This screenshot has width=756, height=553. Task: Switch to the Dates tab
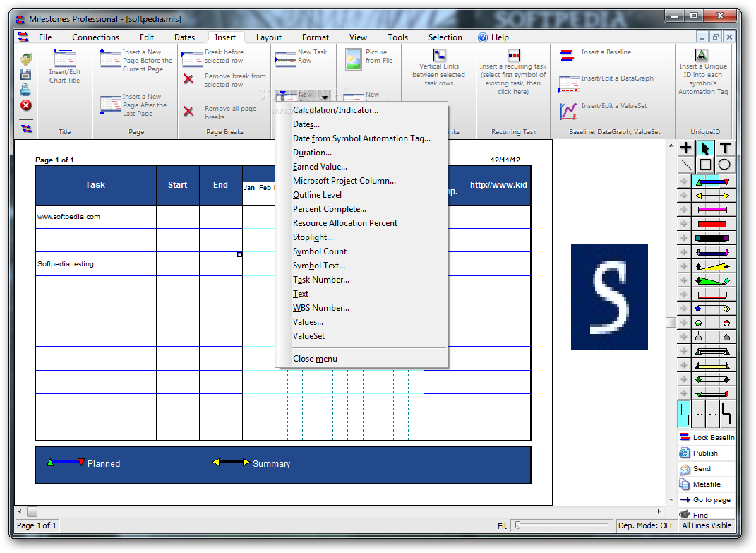[x=185, y=37]
